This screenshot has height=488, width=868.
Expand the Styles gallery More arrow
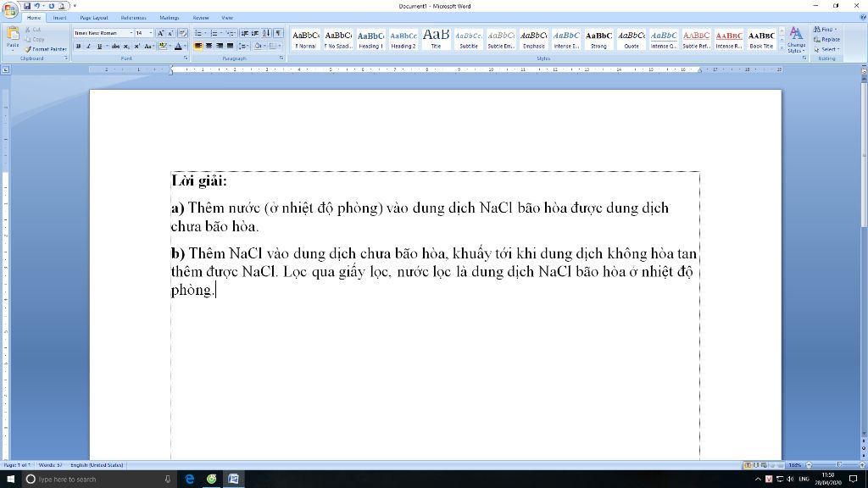pyautogui.click(x=782, y=48)
